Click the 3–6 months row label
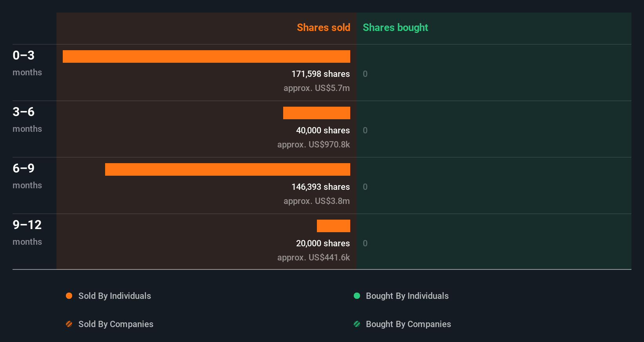The width and height of the screenshot is (644, 342). (27, 120)
